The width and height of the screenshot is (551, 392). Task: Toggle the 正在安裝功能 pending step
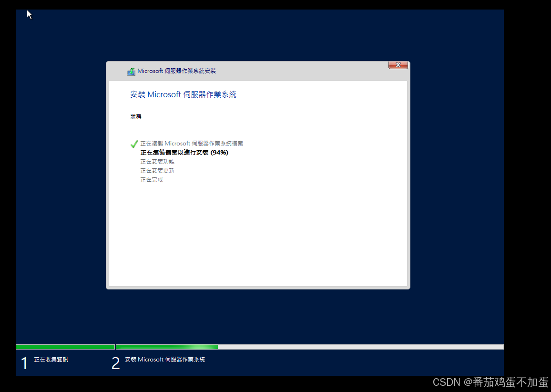pos(157,161)
